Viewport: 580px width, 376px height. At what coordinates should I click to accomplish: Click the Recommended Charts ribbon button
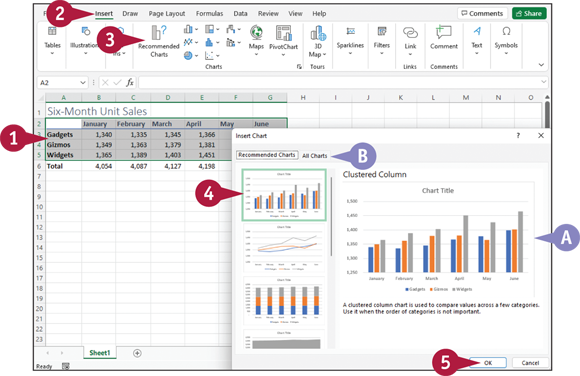(159, 41)
